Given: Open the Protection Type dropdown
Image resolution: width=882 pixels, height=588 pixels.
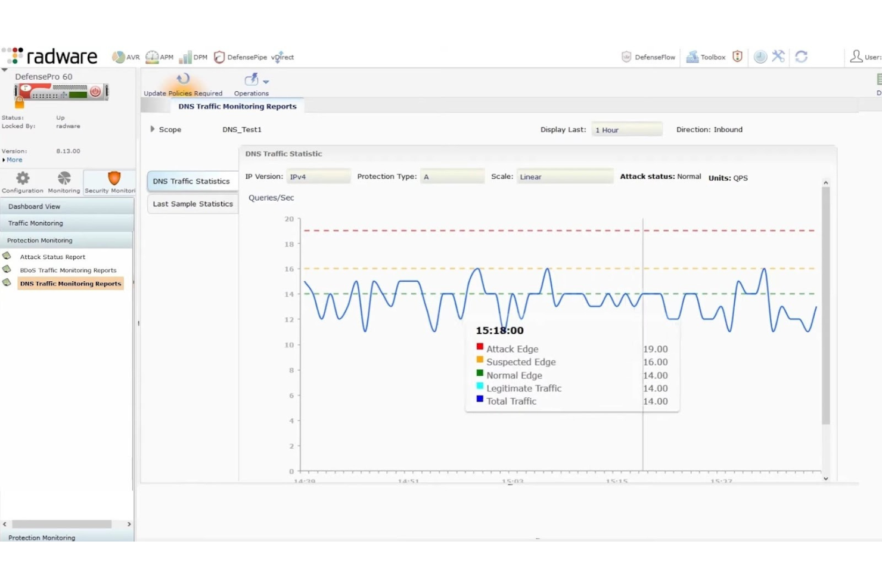Looking at the screenshot, I should (452, 176).
